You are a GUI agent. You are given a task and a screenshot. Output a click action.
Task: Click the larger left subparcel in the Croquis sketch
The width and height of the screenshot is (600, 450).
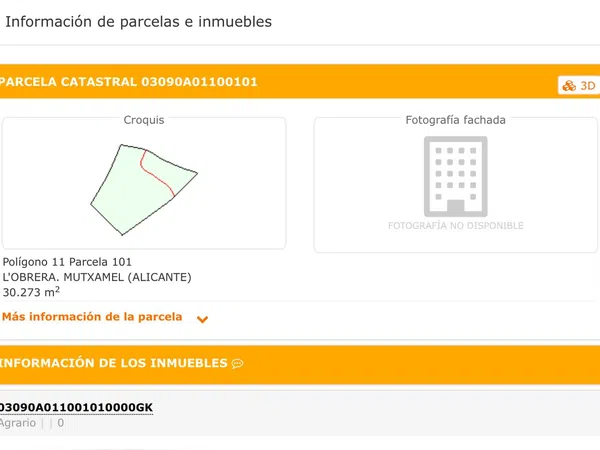pyautogui.click(x=125, y=190)
